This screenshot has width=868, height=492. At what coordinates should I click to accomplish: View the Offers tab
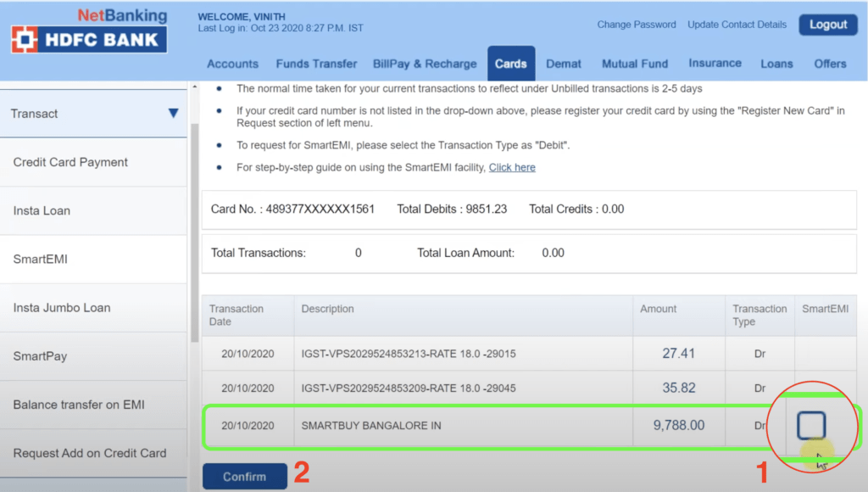coord(830,64)
